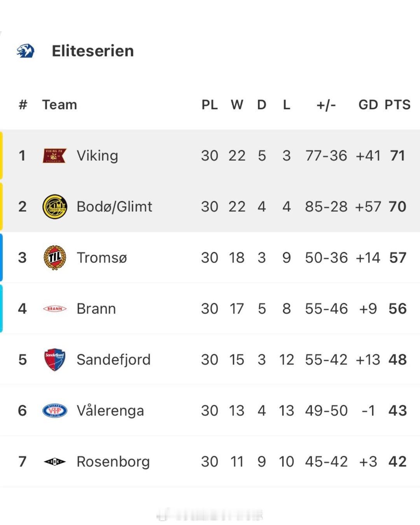Click the Tromsø TIL club crest
The image size is (420, 525).
coord(54,257)
